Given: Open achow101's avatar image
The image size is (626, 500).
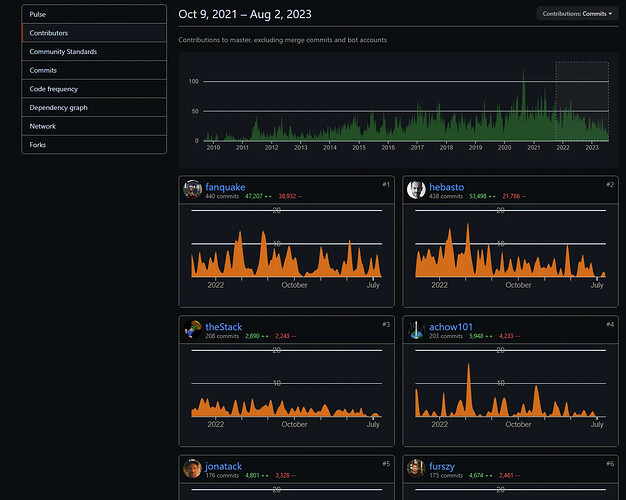Looking at the screenshot, I should pyautogui.click(x=416, y=329).
